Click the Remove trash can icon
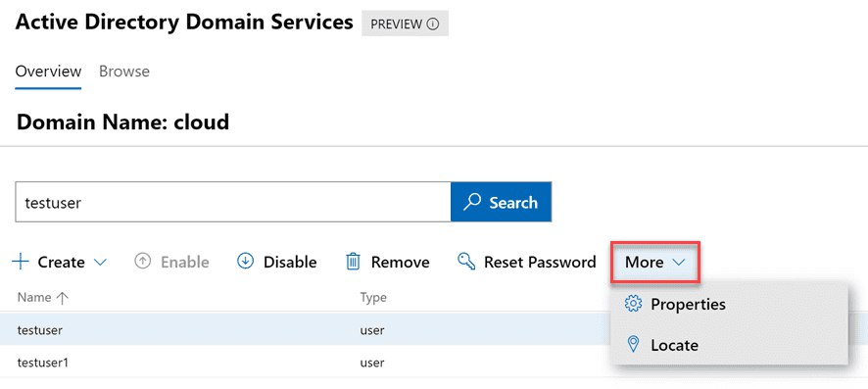 click(x=353, y=262)
